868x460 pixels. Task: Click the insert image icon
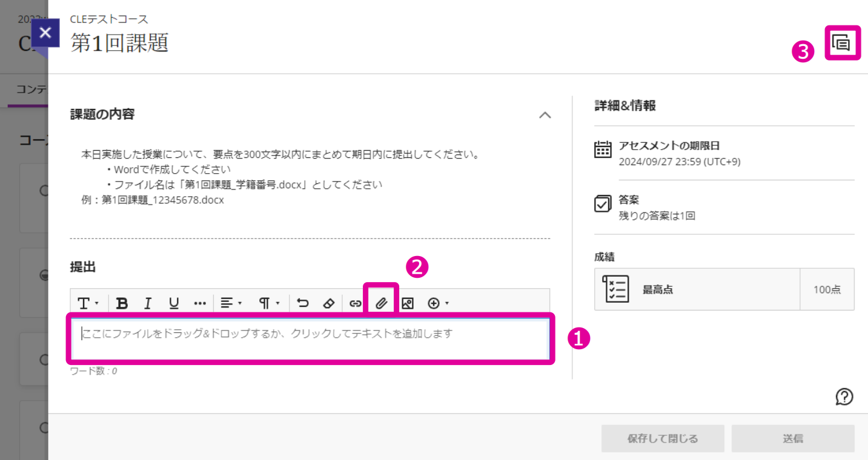click(408, 303)
